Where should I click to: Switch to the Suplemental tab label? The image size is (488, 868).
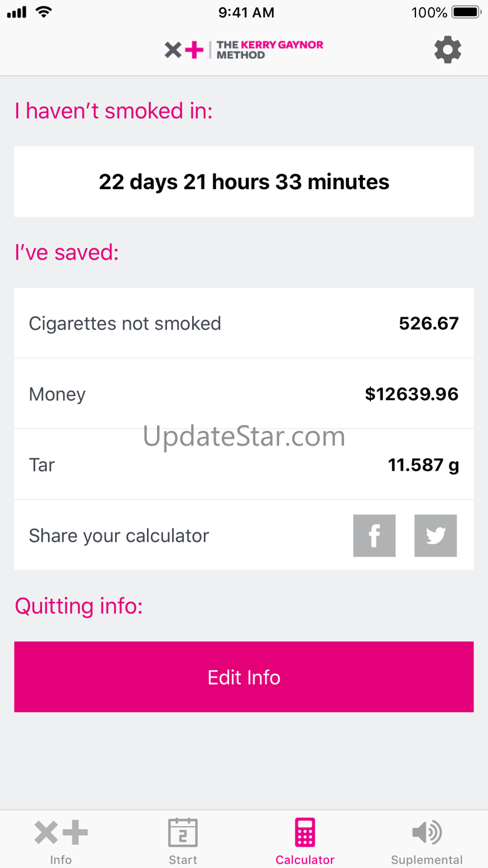click(427, 860)
